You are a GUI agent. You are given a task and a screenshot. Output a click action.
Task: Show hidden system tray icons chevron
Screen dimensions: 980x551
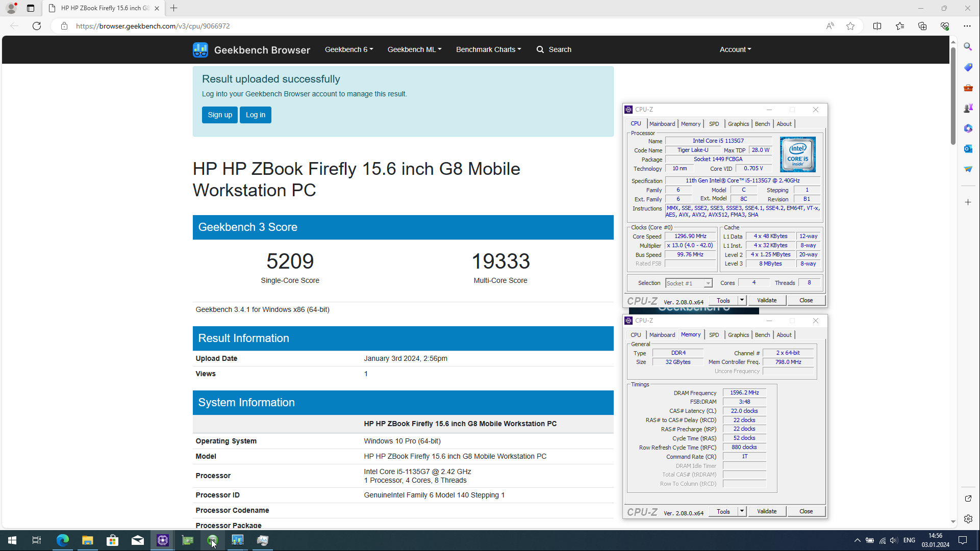point(857,540)
